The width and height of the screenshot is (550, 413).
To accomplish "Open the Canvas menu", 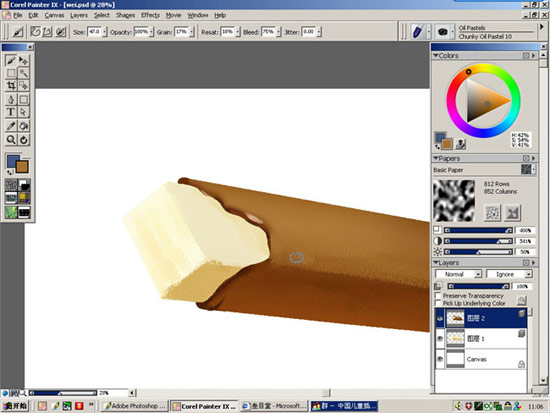I will 54,15.
